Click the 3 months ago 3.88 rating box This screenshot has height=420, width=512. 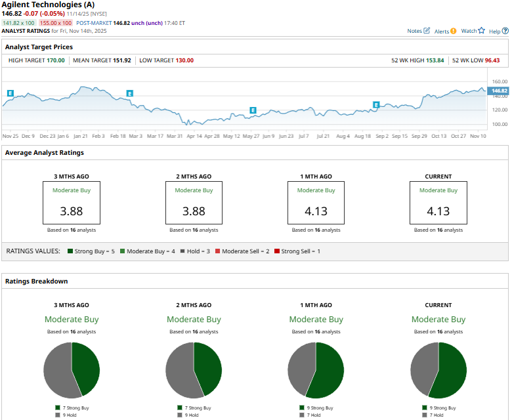(72, 203)
